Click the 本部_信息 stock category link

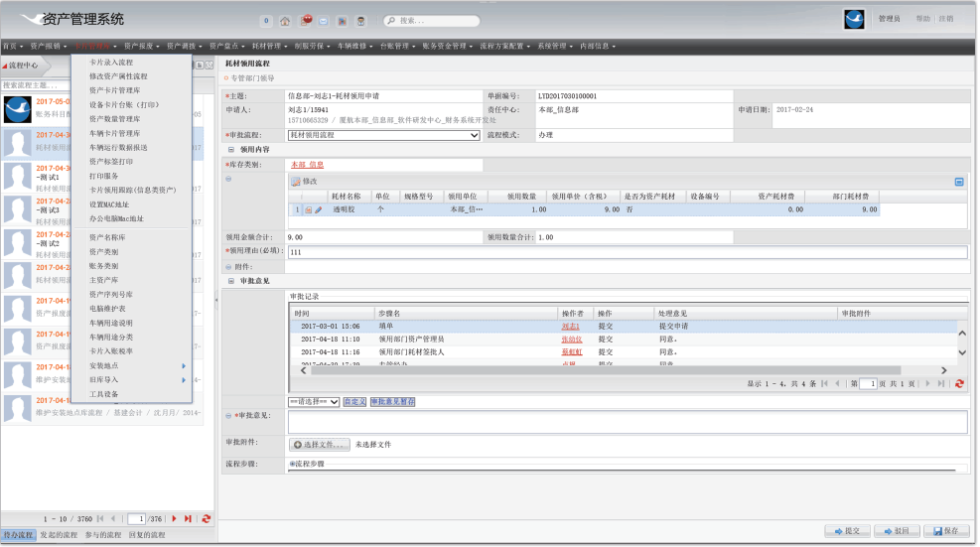tap(308, 165)
